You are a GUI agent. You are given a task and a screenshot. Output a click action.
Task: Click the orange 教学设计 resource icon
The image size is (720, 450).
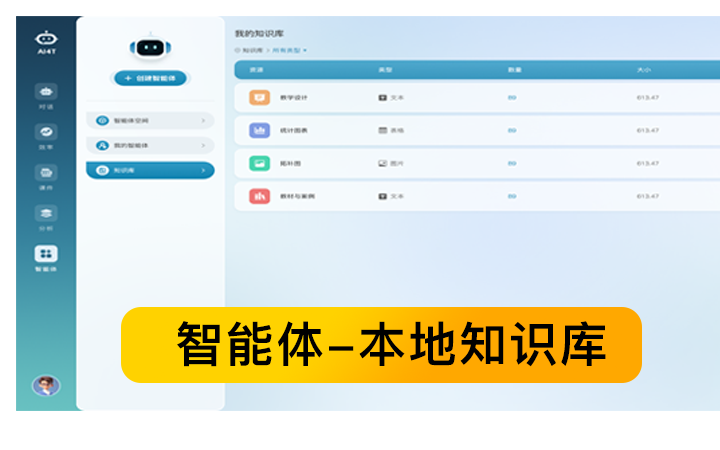point(259,98)
